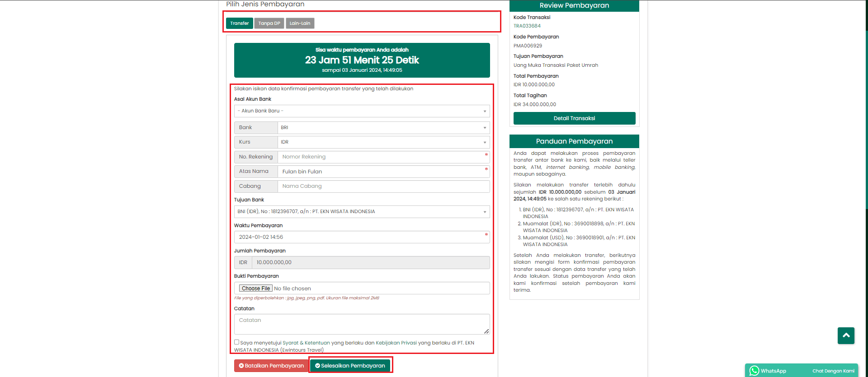This screenshot has width=868, height=377.
Task: Select the Transfer payment tab
Action: pos(239,23)
